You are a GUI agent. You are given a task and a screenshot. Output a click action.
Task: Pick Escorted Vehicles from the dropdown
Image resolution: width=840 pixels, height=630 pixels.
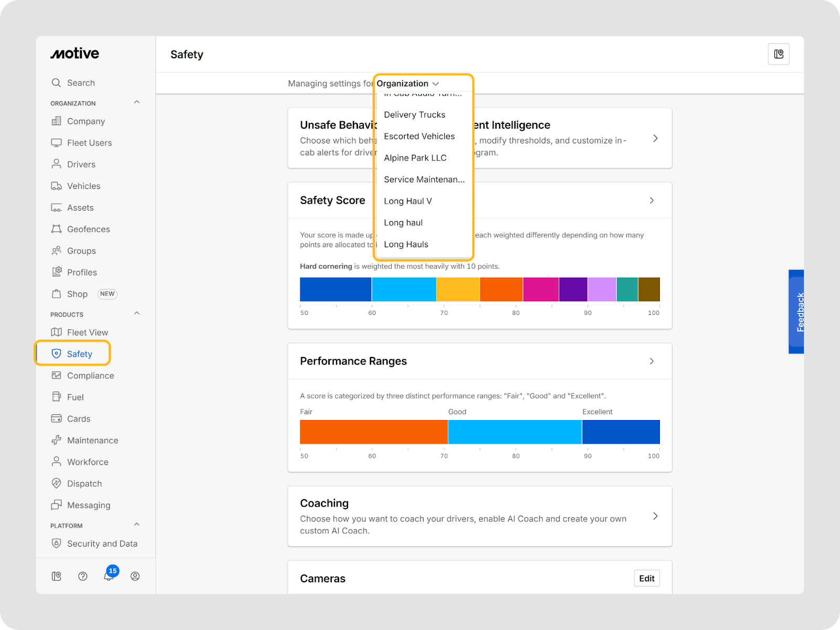419,136
